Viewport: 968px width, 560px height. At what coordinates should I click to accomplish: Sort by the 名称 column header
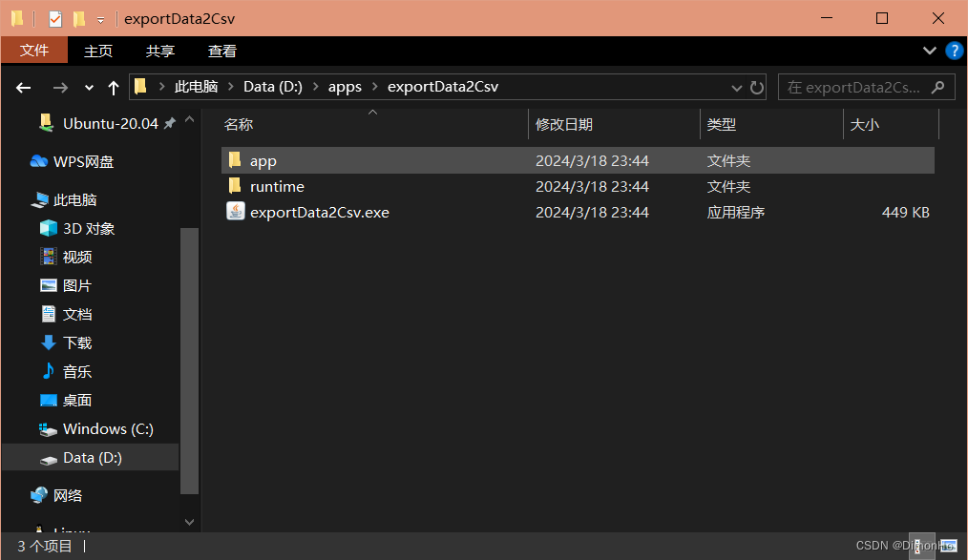373,124
